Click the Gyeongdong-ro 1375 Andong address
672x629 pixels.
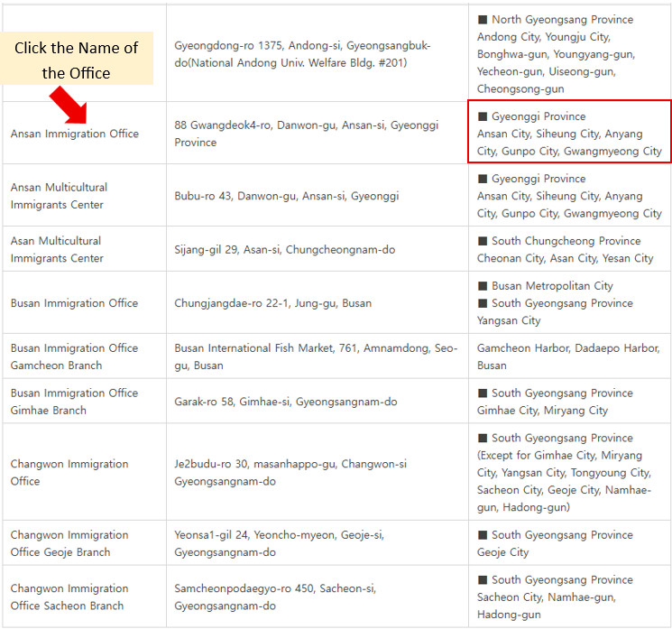coord(302,53)
